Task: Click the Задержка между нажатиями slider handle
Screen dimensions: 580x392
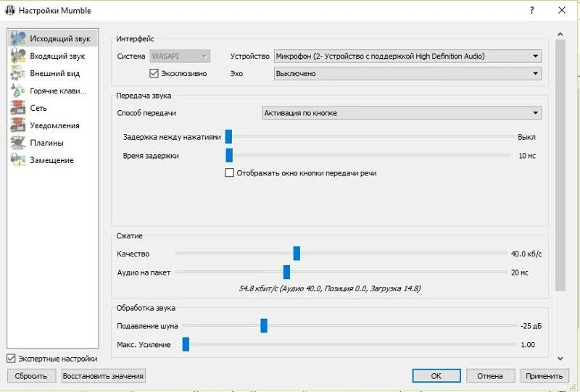Action: [228, 136]
